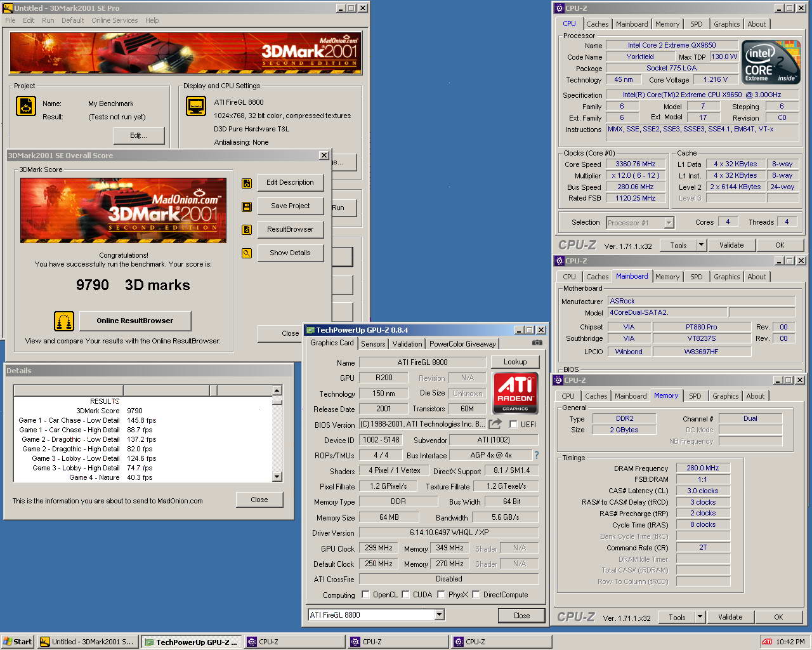Open Tools dropdown arrow in bottom CPU-Z window
The width and height of the screenshot is (812, 650).
pyautogui.click(x=700, y=617)
